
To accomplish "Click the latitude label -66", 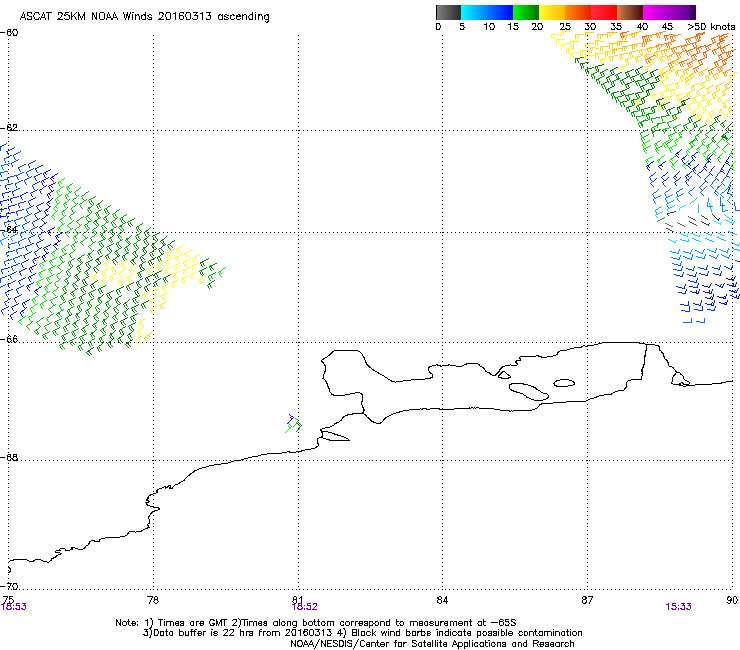I will [x=9, y=339].
